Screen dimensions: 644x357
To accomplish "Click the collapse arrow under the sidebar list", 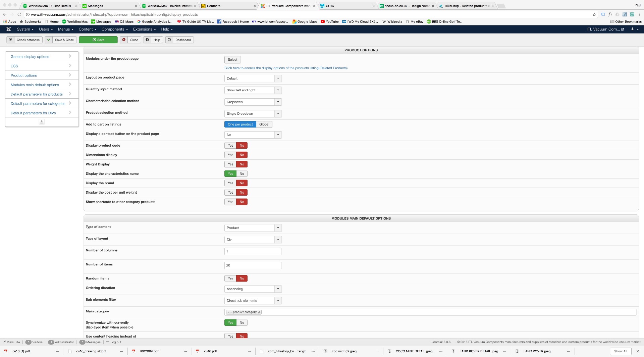I will (x=42, y=122).
